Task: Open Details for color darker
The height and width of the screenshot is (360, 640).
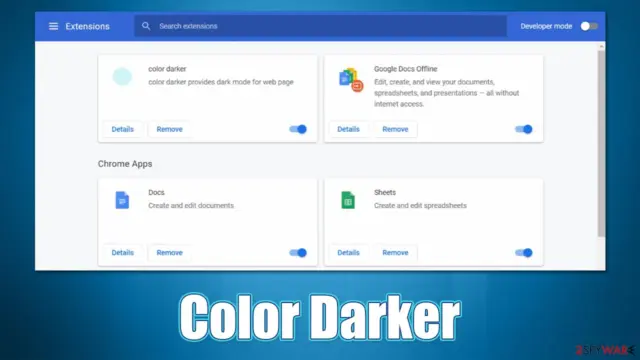Action: click(x=122, y=129)
